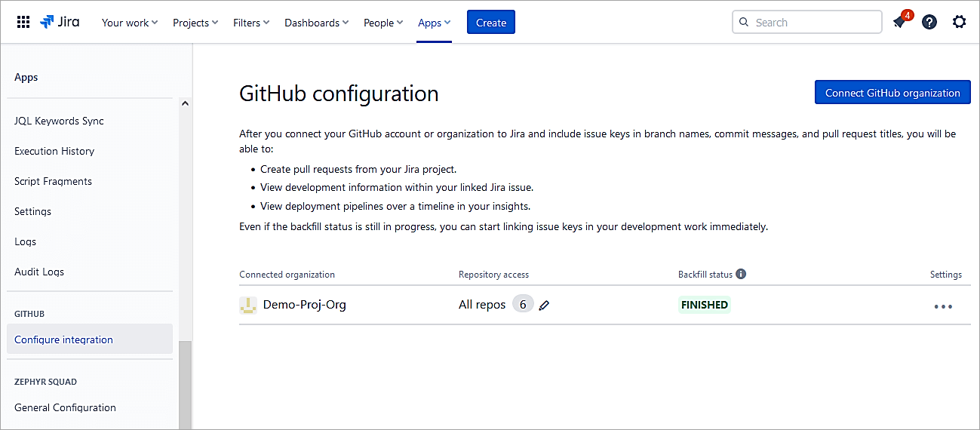Viewport: 980px width, 430px height.
Task: Click the Connect GitHub organization button
Action: pyautogui.click(x=892, y=93)
